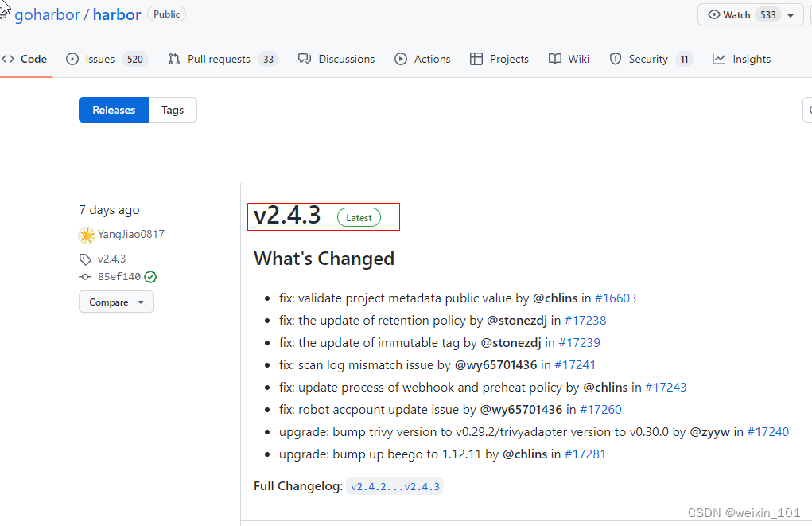The width and height of the screenshot is (812, 526).
Task: Go to the Discussions tab
Action: click(336, 59)
